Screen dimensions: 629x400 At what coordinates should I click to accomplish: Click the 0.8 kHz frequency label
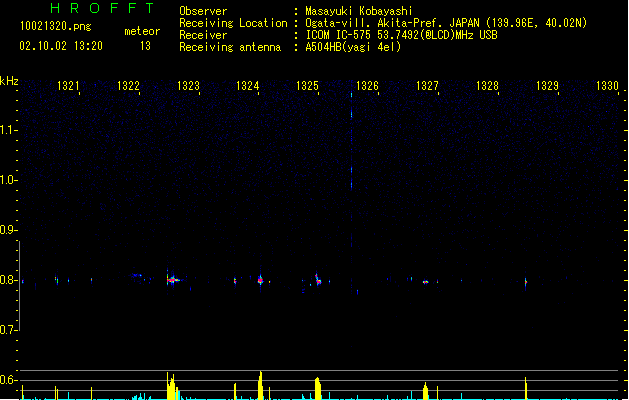click(x=7, y=280)
